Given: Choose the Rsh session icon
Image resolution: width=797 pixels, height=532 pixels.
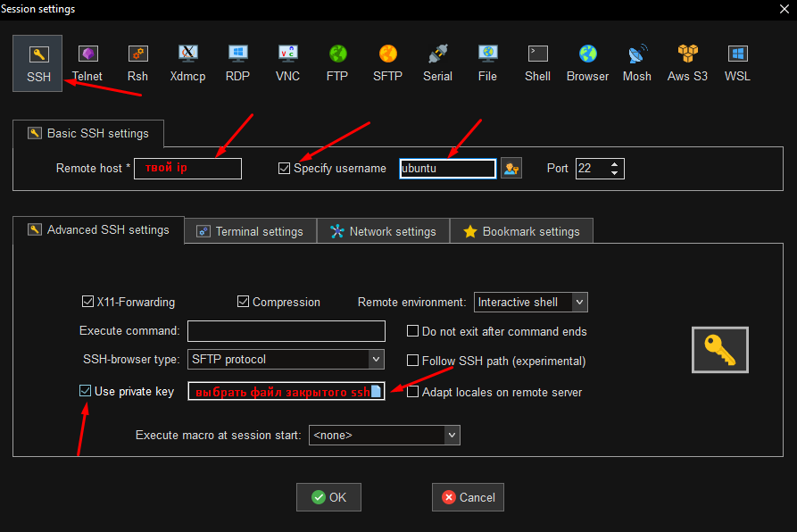Looking at the screenshot, I should pyautogui.click(x=137, y=63).
